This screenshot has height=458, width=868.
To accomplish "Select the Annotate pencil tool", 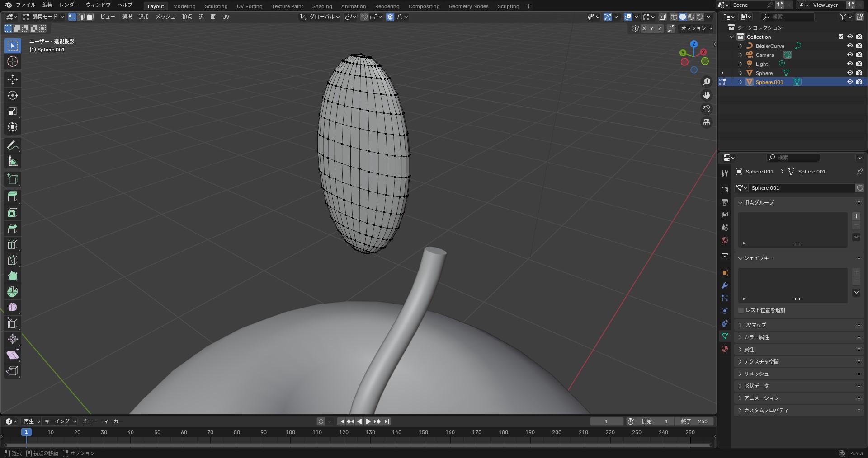I will point(13,145).
